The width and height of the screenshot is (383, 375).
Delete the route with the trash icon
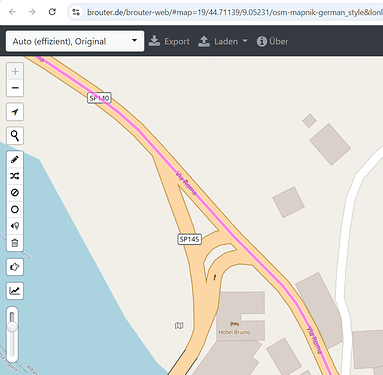point(15,243)
